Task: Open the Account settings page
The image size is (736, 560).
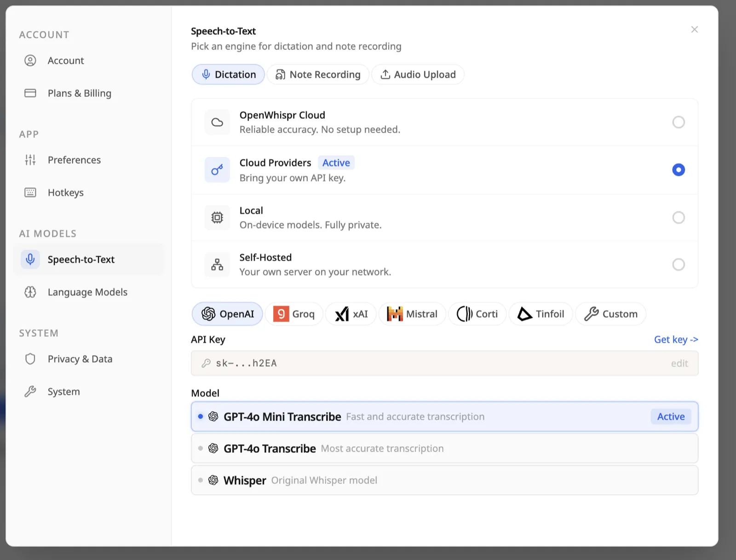Action: (88, 61)
